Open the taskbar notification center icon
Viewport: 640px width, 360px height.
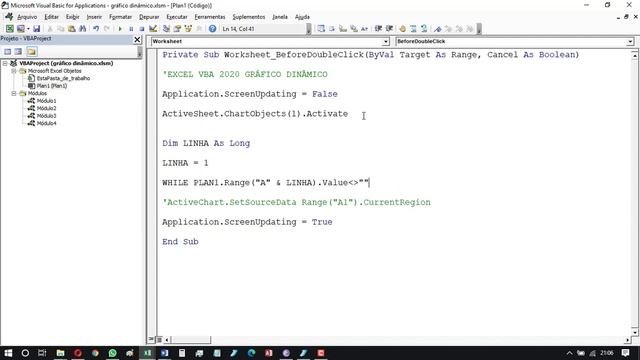click(625, 353)
